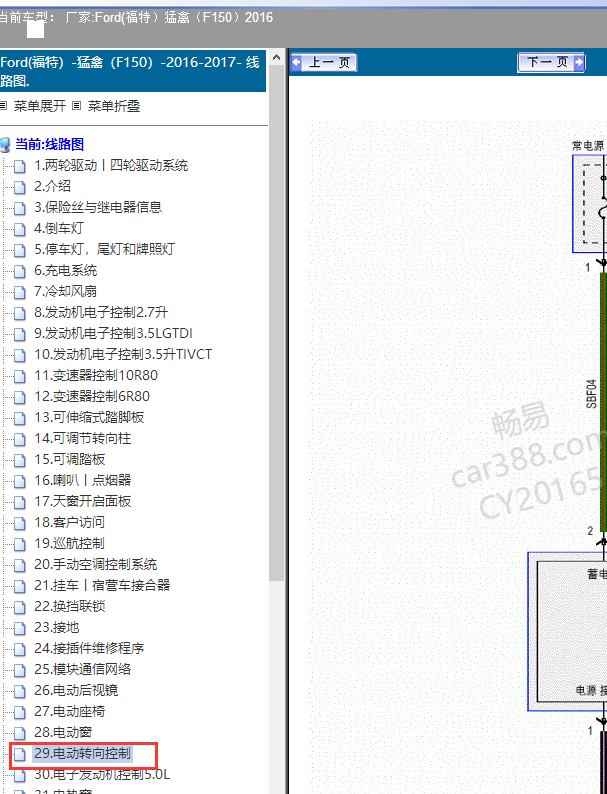Click page icon beside 1.两轮驱动

pyautogui.click(x=20, y=167)
